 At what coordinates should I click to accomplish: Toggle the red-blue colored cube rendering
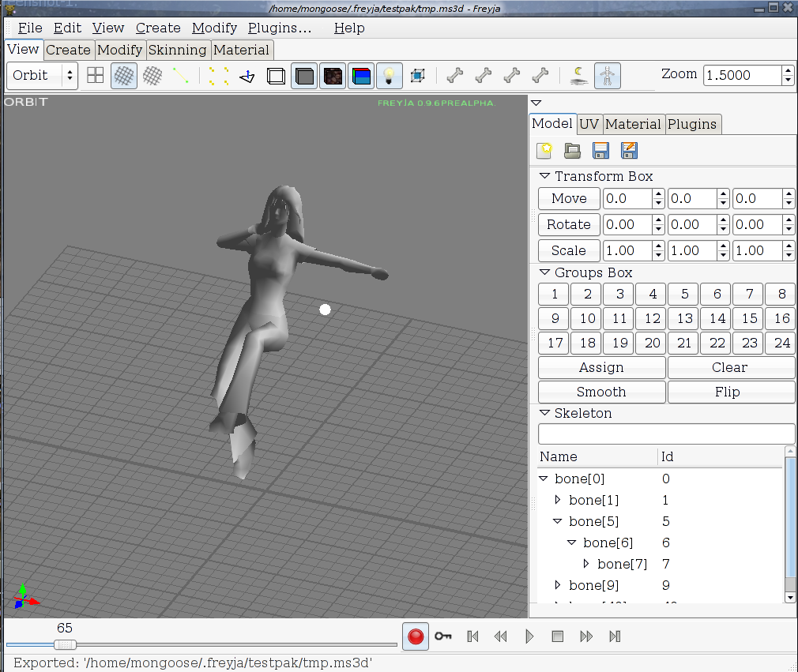coord(361,76)
